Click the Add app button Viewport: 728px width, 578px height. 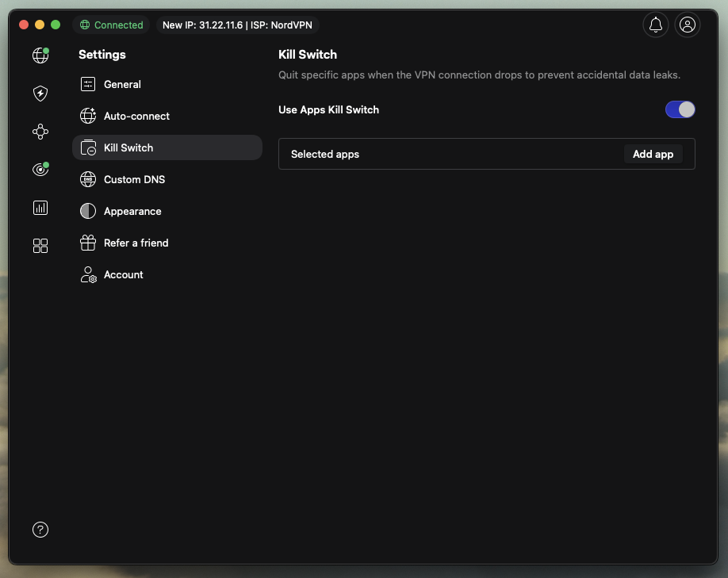(x=653, y=154)
